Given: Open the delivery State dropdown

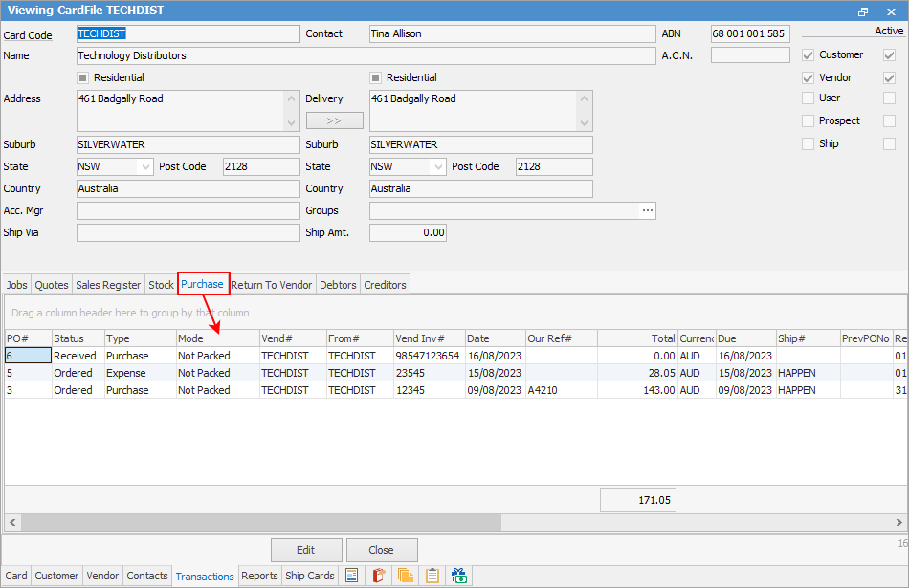Looking at the screenshot, I should coord(438,166).
